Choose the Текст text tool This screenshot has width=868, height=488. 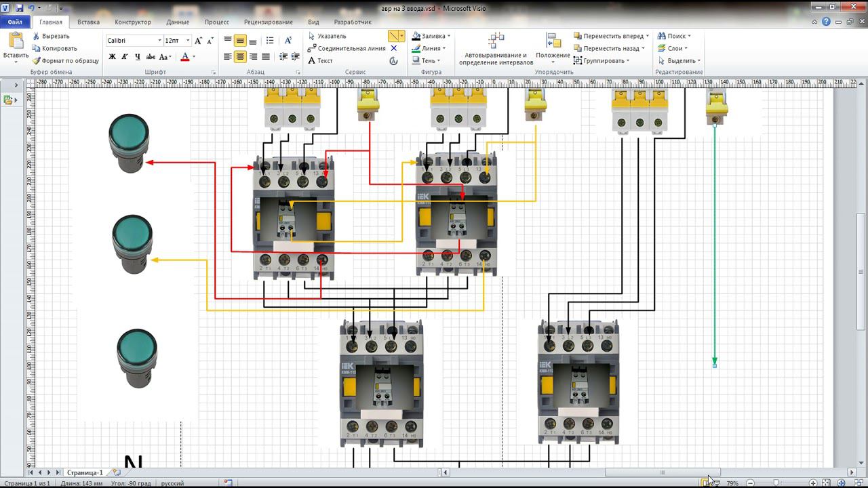tap(320, 60)
